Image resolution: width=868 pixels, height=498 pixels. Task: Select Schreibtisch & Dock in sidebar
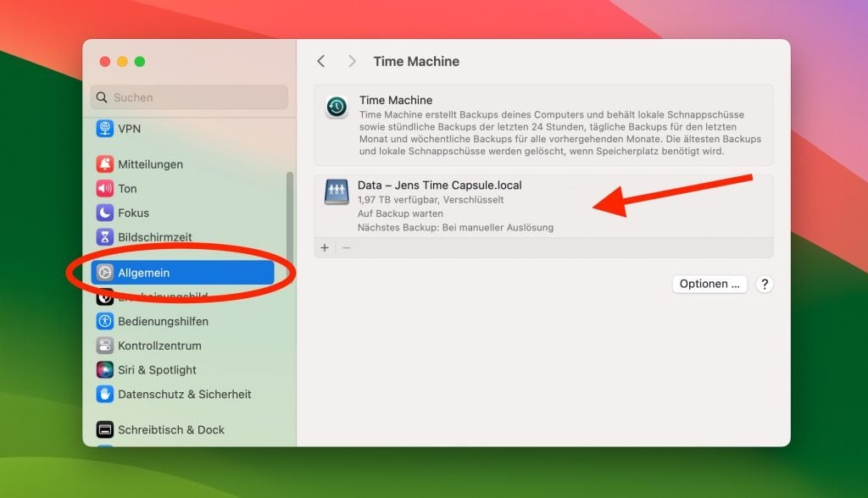pos(183,429)
